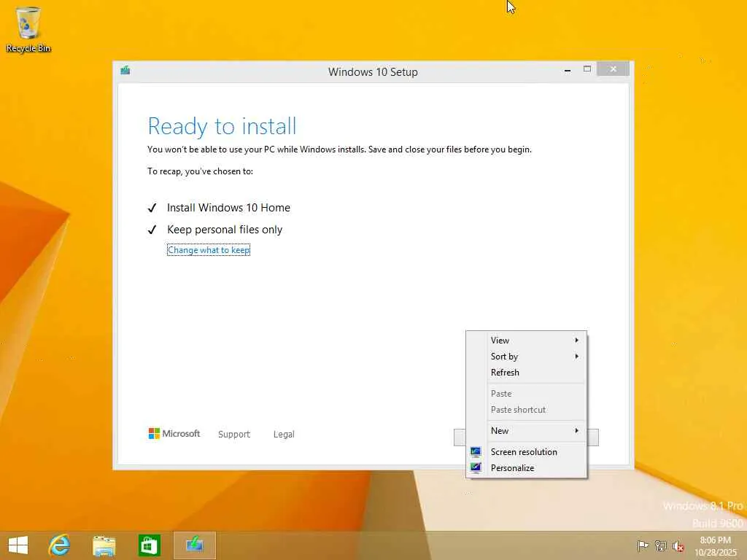
Task: Click the Sort by submenu arrow
Action: [576, 356]
